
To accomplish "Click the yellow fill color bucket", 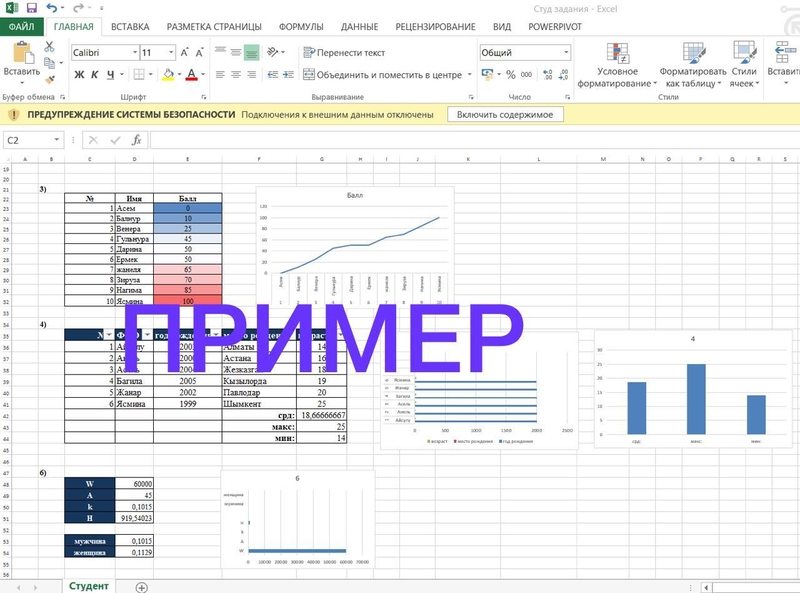I will (x=168, y=75).
